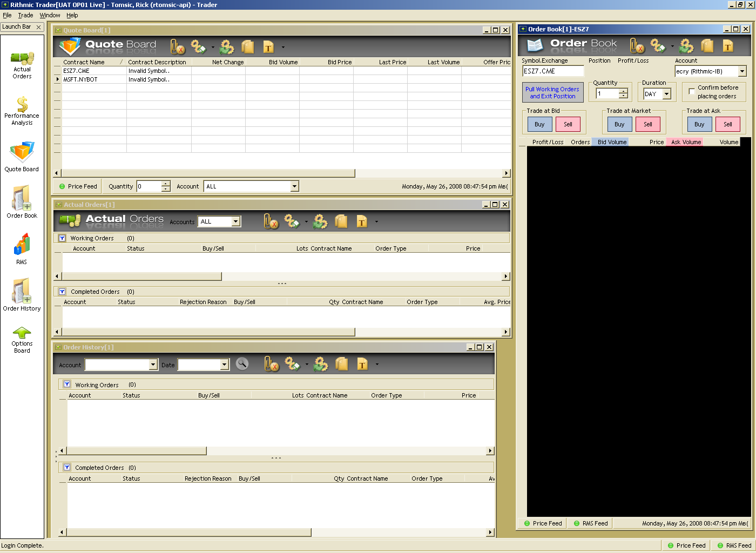Expand the toolbar options arrow in Quote Board
The image size is (756, 553).
(x=283, y=47)
